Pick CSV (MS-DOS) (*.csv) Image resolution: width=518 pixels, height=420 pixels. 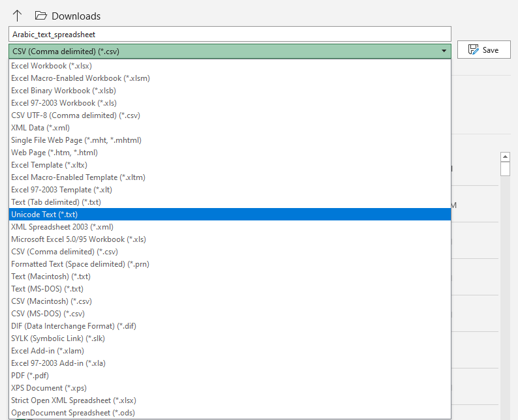click(x=230, y=313)
